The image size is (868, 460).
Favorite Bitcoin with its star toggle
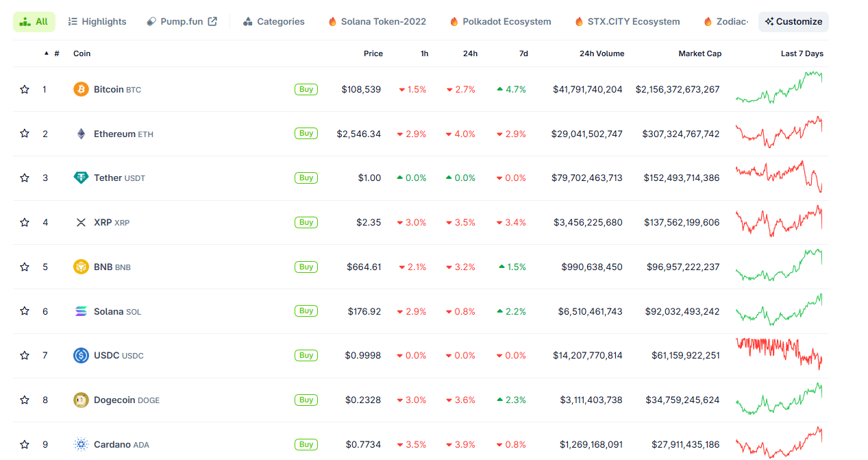(x=25, y=89)
